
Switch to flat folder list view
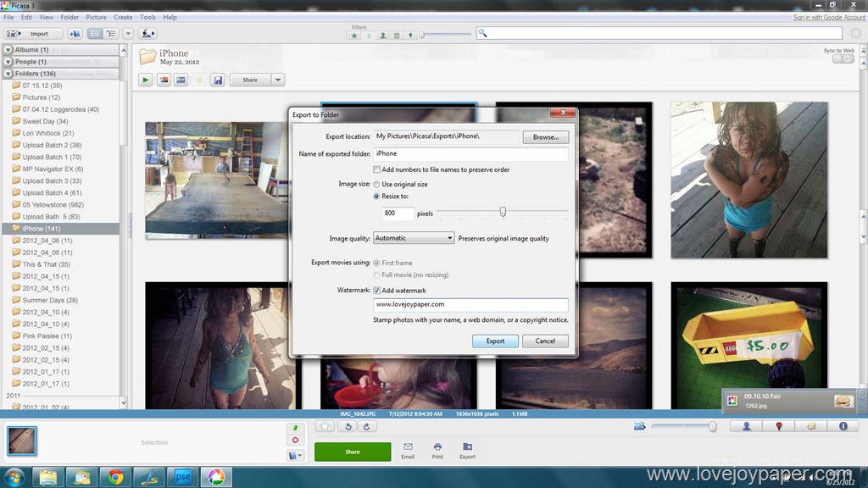click(x=95, y=34)
